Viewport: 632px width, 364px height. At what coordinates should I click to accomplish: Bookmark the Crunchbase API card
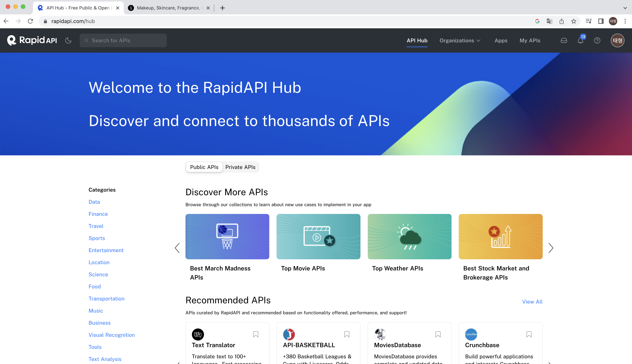529,334
